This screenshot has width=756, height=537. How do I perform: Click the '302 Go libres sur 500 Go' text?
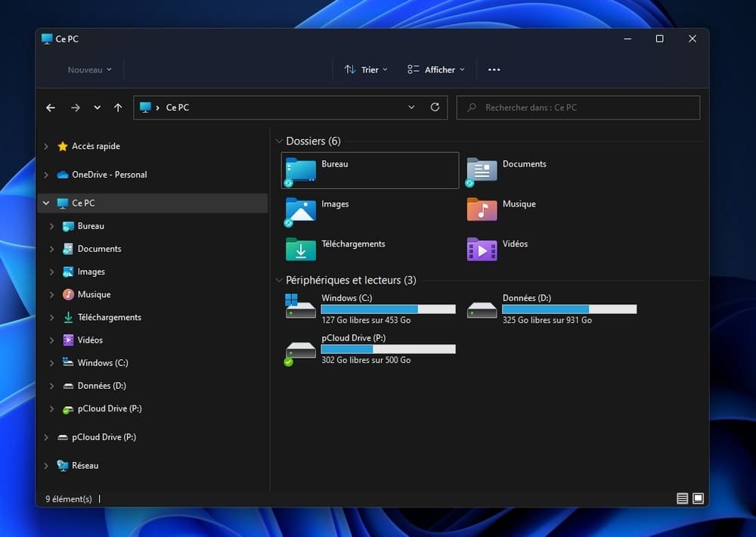tap(366, 360)
